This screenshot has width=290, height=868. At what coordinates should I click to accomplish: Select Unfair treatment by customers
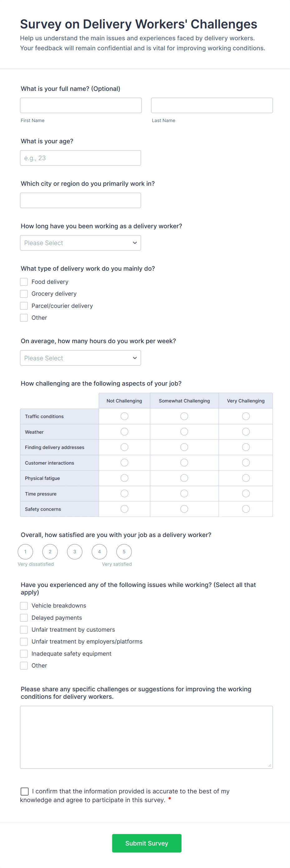(24, 629)
